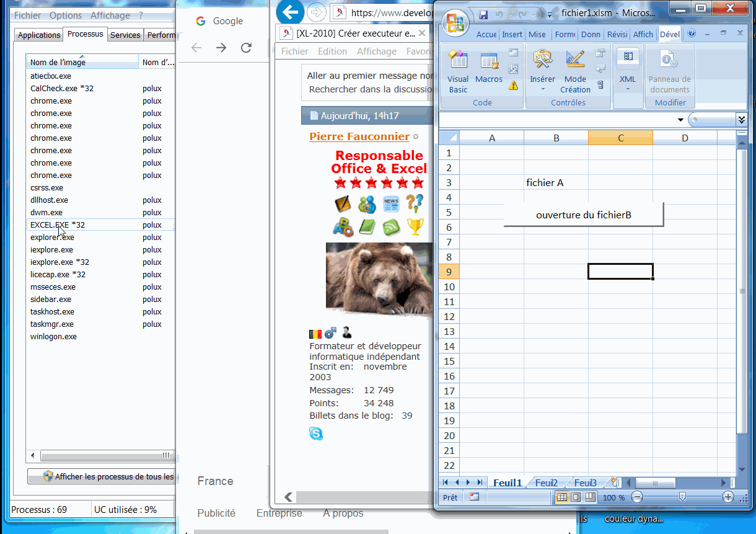Open the Applications tab in Task Manager
This screenshot has width=756, height=534.
point(39,35)
